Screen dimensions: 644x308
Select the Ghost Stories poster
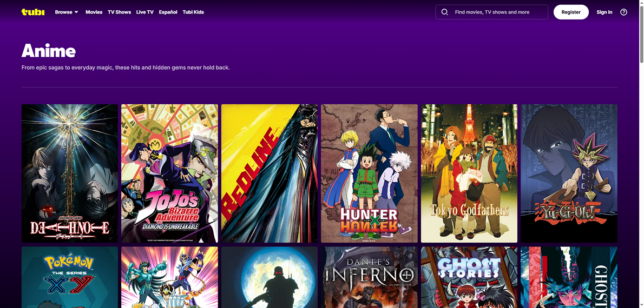[x=469, y=277]
